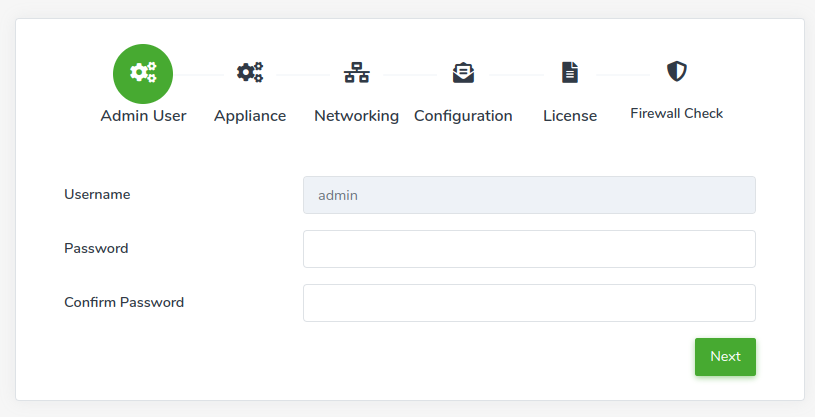Click the Firewall Check shield icon

pyautogui.click(x=677, y=71)
